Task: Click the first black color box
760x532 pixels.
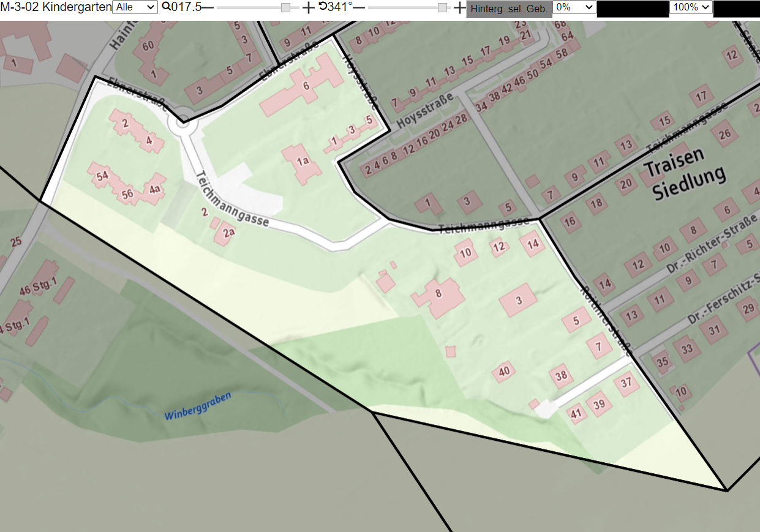Action: pyautogui.click(x=633, y=9)
